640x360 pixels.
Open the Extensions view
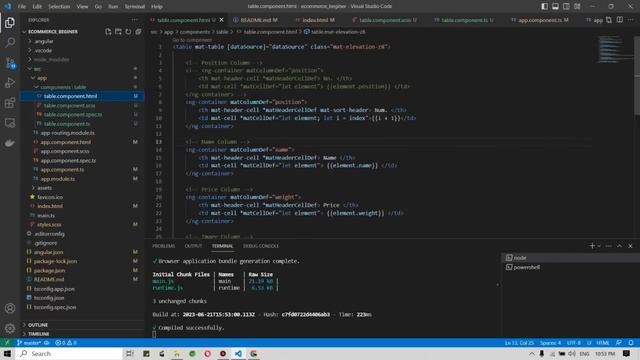click(10, 103)
